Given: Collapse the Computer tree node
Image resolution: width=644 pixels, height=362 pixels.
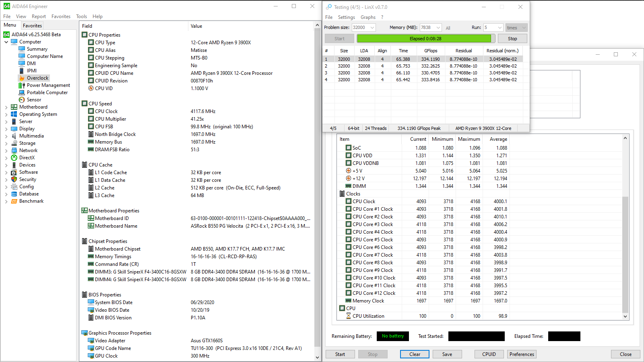Looking at the screenshot, I should (6, 42).
